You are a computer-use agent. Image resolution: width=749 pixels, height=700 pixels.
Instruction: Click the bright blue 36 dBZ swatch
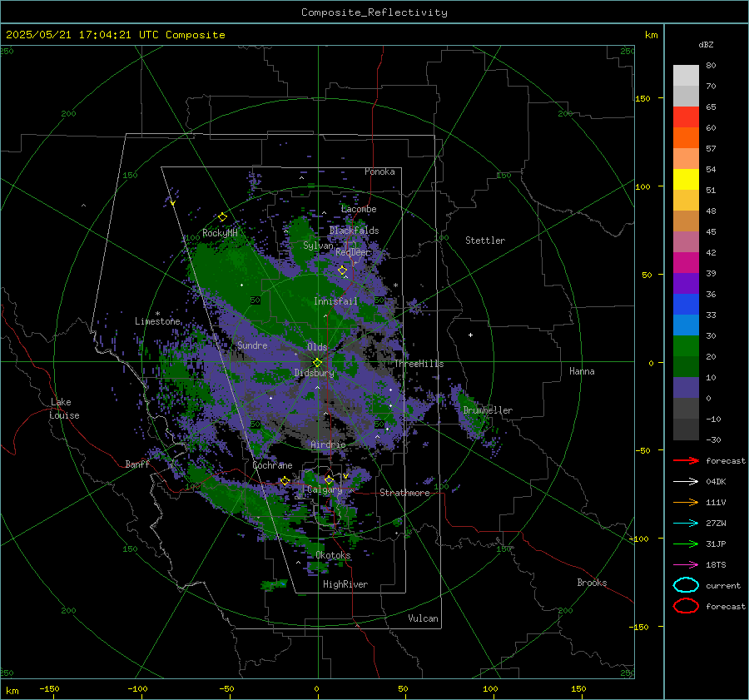tap(686, 304)
